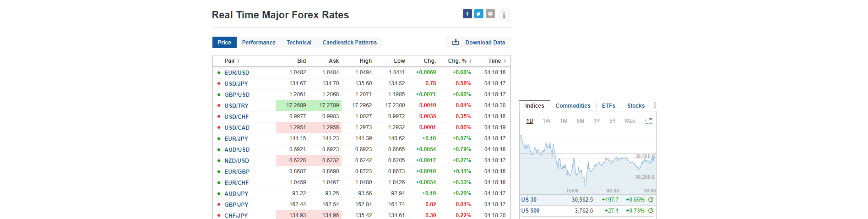Click the email share envelope icon
This screenshot has height=219, width=868.
(490, 14)
